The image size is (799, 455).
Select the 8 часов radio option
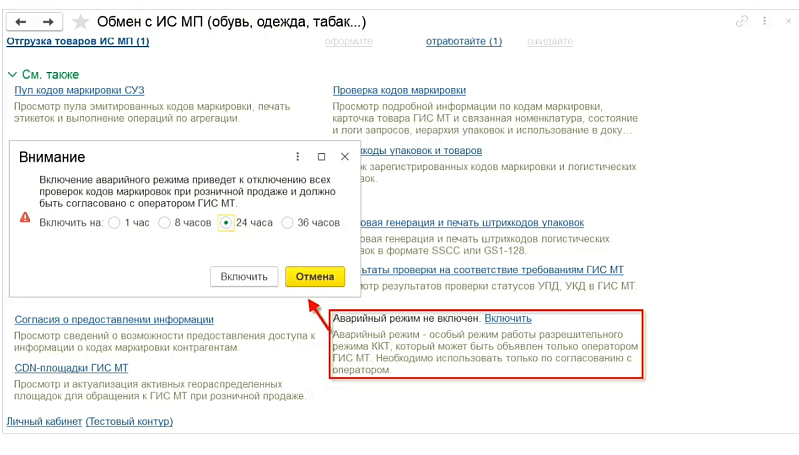[x=164, y=223]
